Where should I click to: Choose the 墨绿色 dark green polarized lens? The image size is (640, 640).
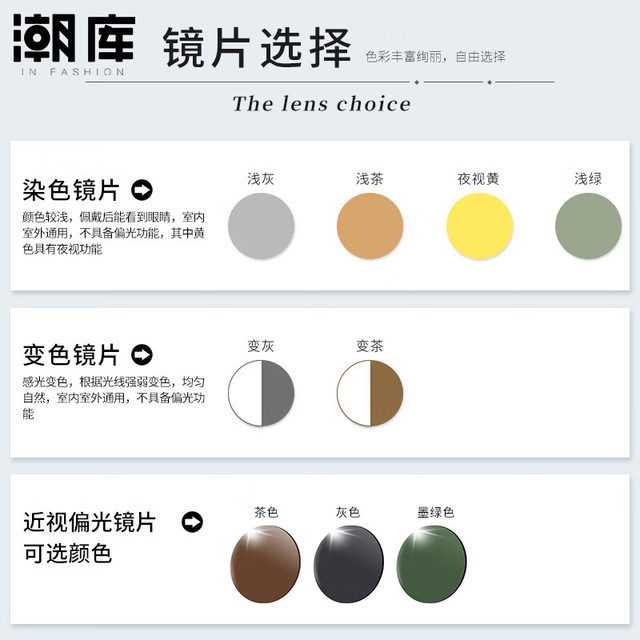tap(431, 564)
